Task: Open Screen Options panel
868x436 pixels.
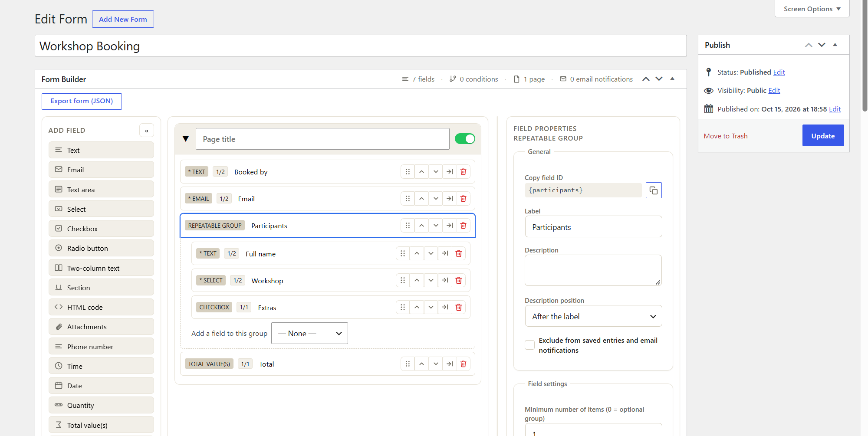Action: click(812, 9)
